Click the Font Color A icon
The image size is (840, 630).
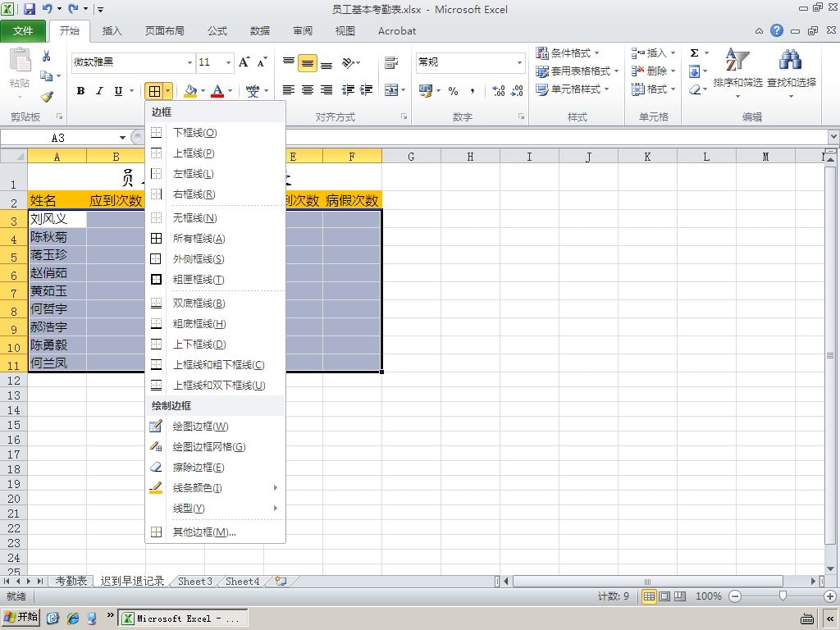click(x=217, y=91)
